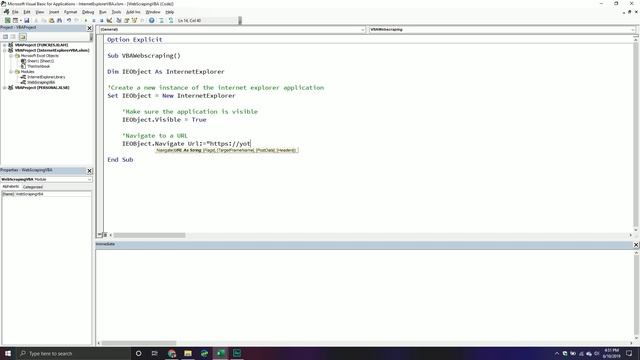
Task: Save the workbook with the toolbar Save icon
Action: [27, 20]
